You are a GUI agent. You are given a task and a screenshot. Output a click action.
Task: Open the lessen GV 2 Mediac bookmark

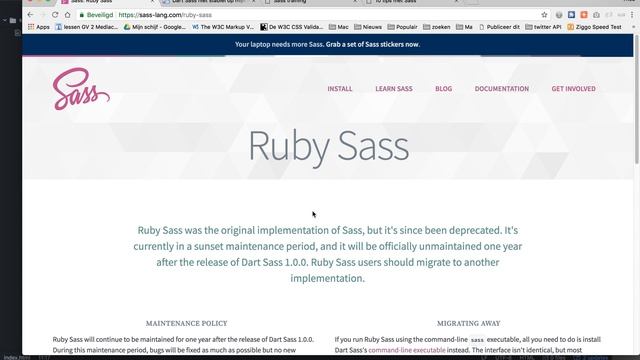coord(87,27)
